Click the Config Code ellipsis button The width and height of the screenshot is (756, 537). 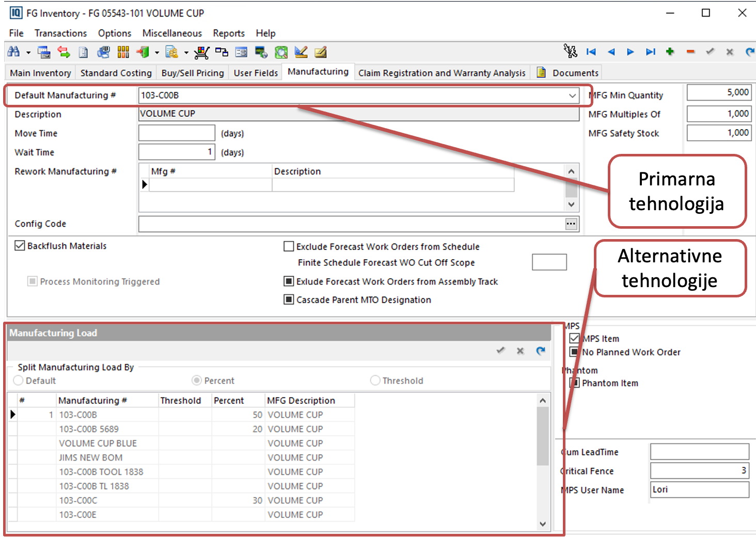point(571,224)
